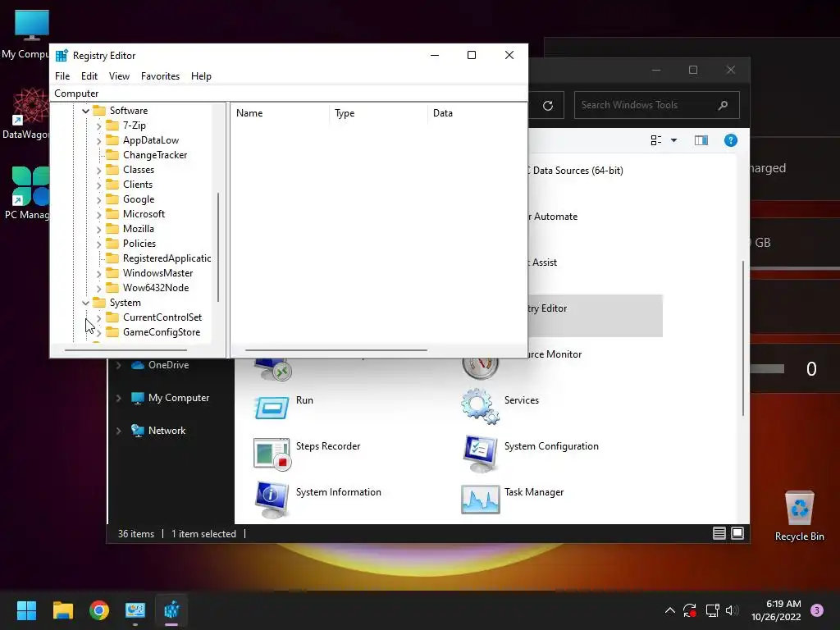Select the My Computer navigation icon
Screen dimensions: 840x630
(x=138, y=398)
